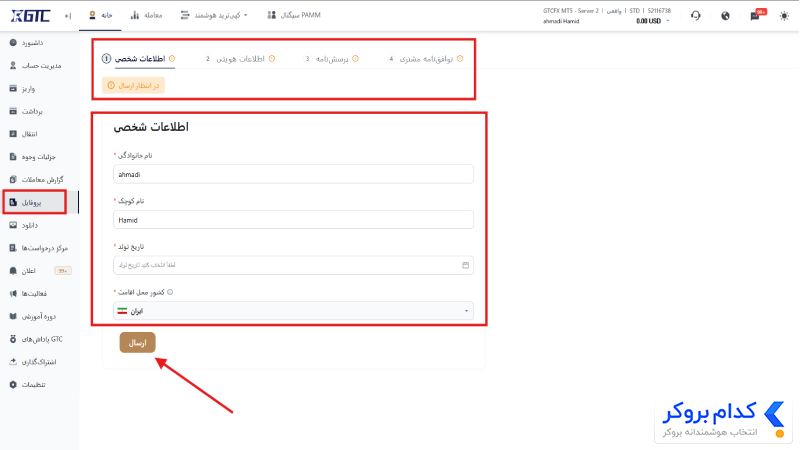The width and height of the screenshot is (800, 450).
Task: Open کپی‌ترید هوشمند dropdown menu
Action: [214, 15]
